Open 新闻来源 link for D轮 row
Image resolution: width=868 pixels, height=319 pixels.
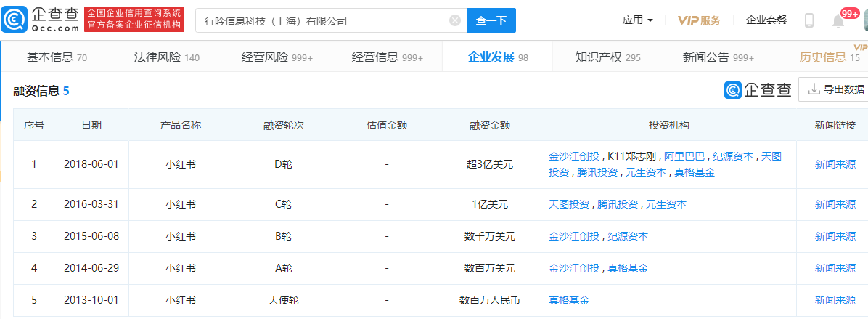pos(835,164)
